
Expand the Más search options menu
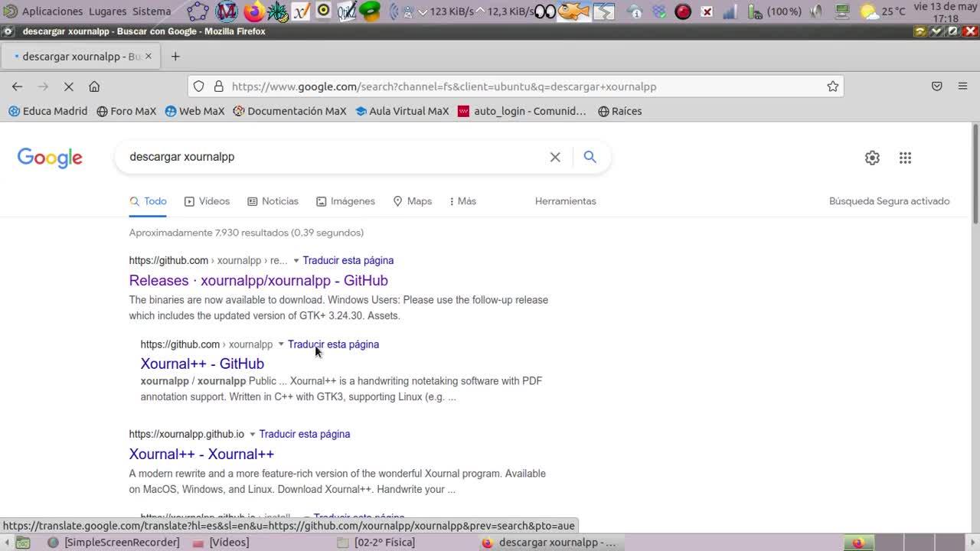(462, 201)
